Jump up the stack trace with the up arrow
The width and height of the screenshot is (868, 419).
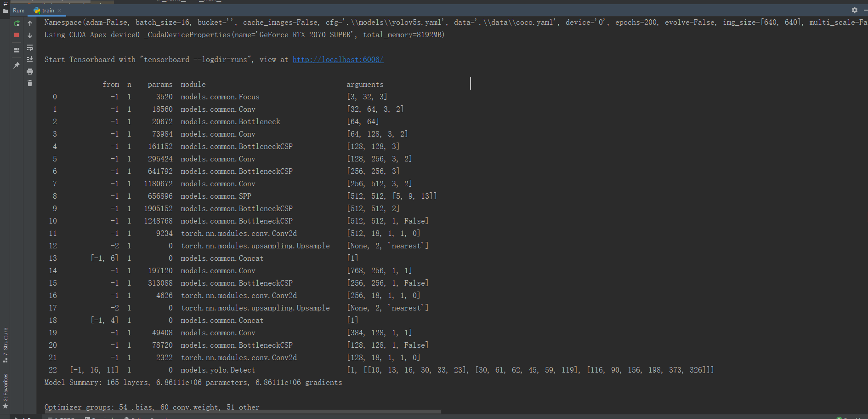(x=30, y=23)
